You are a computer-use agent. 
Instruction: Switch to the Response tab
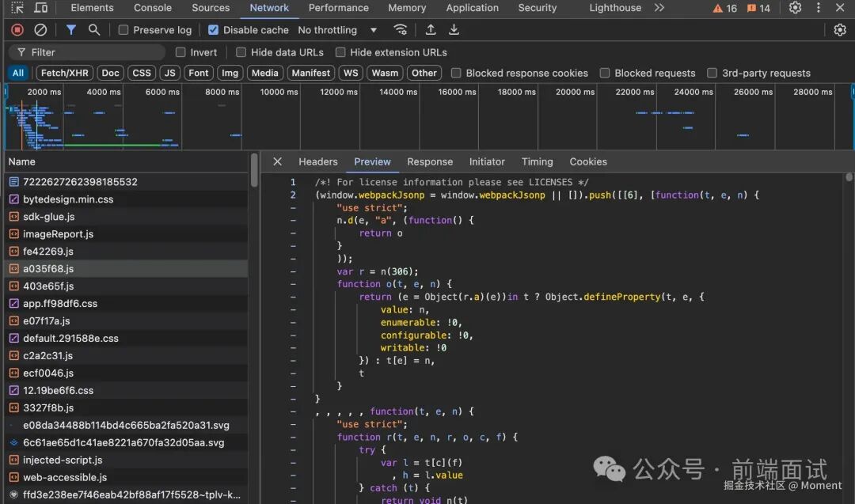pos(430,161)
